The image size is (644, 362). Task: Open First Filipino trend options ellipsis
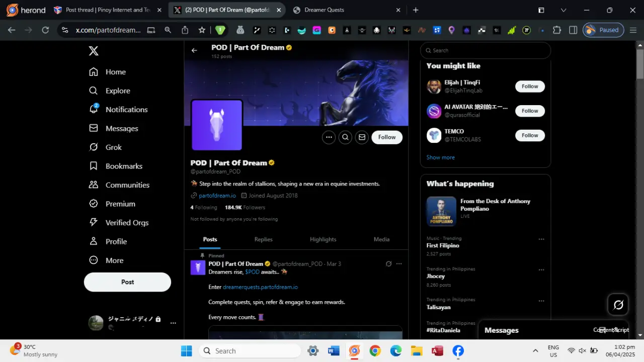541,239
